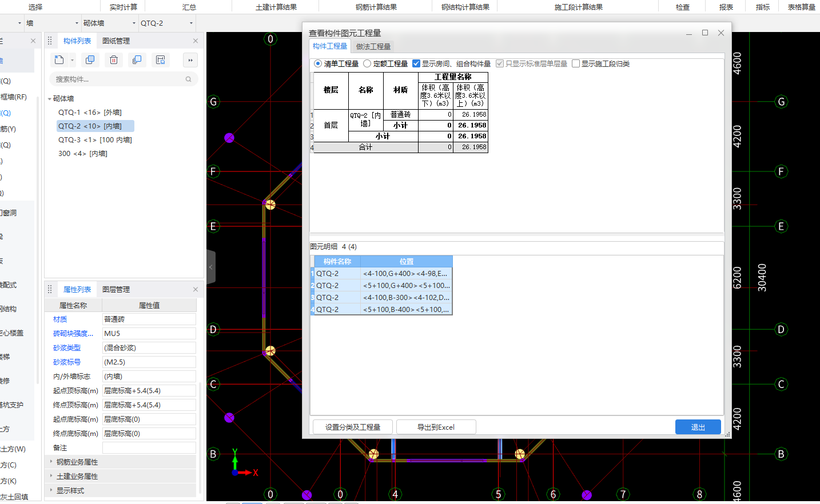Select the 定额工程量 radio button
The width and height of the screenshot is (820, 504).
(x=367, y=63)
